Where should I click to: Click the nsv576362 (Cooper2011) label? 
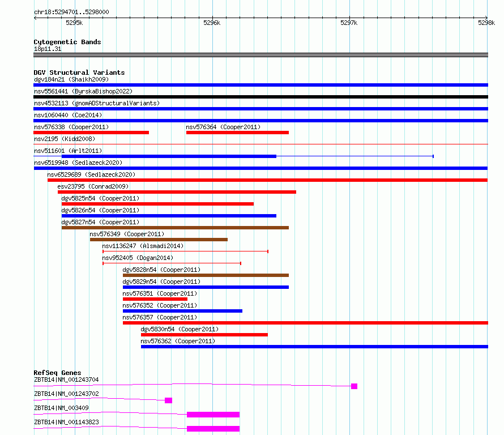point(178,341)
